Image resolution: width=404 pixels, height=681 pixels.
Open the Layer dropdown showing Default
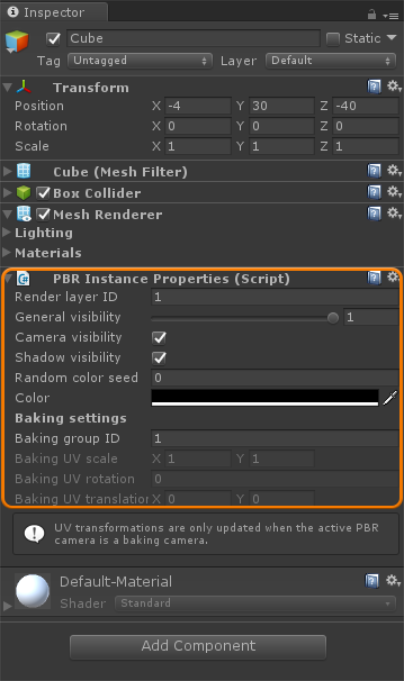pyautogui.click(x=331, y=61)
